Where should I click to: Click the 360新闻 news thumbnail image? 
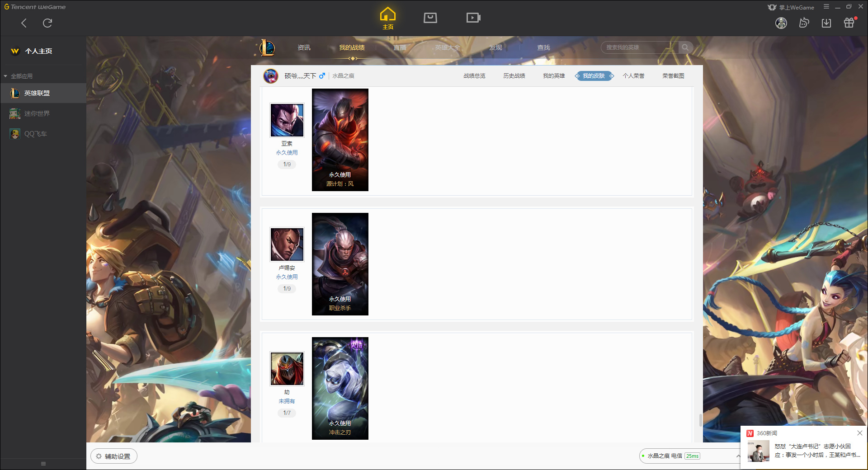pos(758,451)
